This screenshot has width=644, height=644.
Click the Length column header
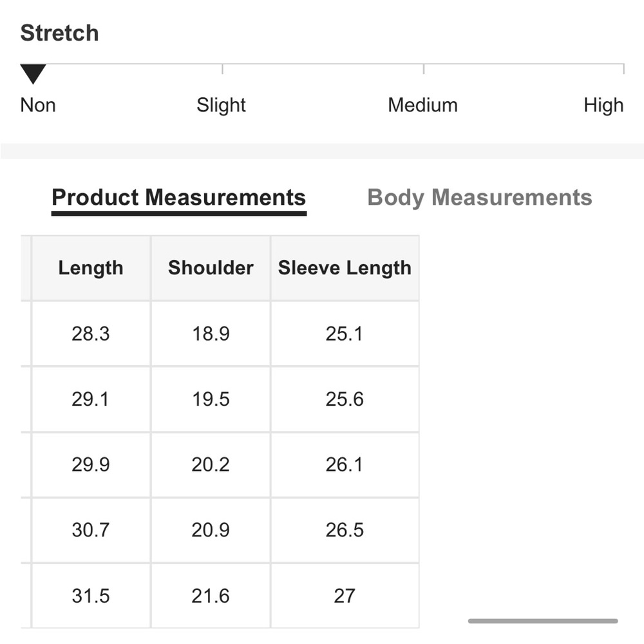91,268
